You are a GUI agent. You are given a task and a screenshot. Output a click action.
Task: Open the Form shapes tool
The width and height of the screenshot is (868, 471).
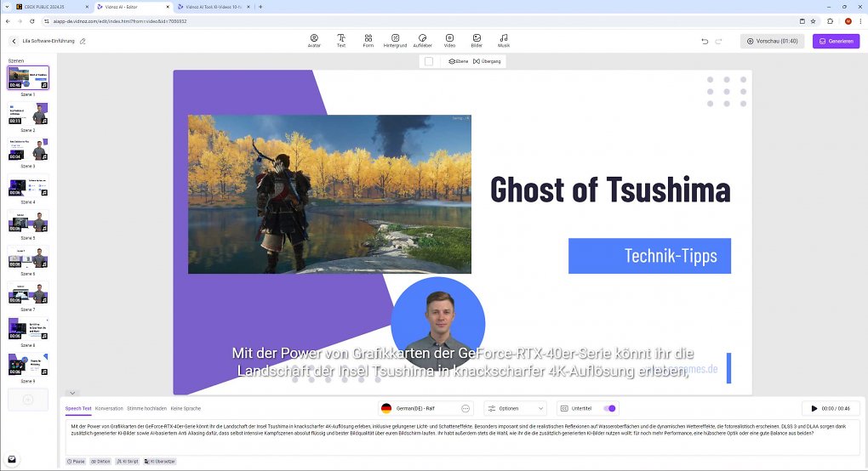point(368,41)
